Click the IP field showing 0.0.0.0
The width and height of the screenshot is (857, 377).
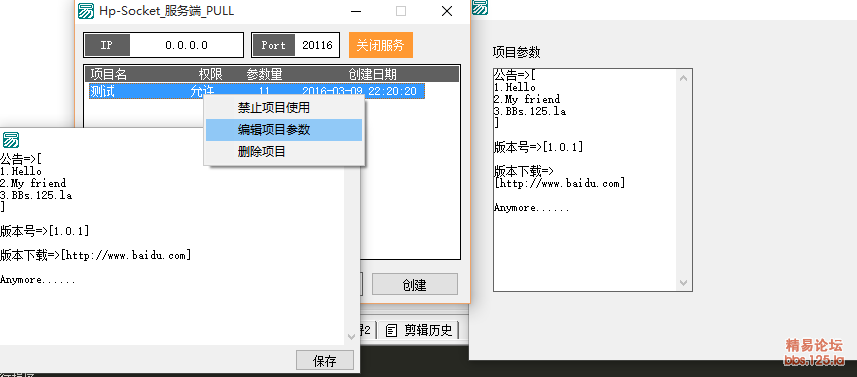point(186,45)
